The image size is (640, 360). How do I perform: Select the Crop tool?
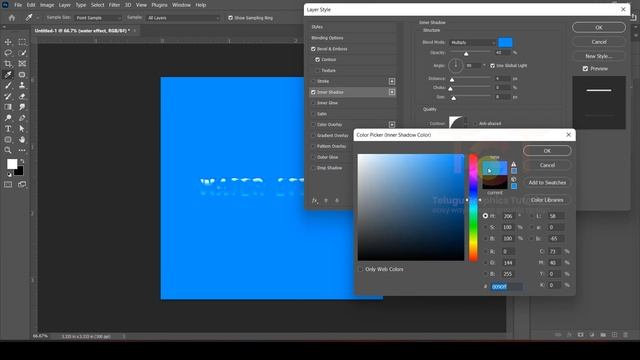tap(8, 64)
